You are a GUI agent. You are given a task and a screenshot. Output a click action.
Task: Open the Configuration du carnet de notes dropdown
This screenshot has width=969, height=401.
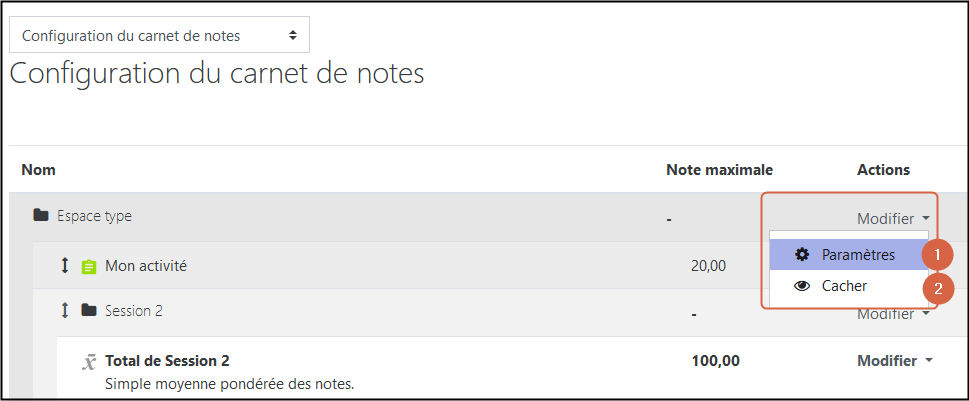coord(159,35)
